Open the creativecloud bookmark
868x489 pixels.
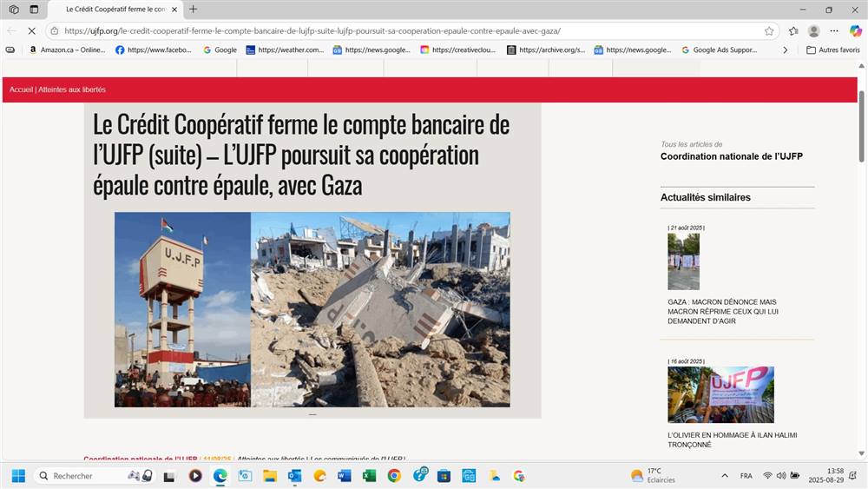(x=457, y=50)
